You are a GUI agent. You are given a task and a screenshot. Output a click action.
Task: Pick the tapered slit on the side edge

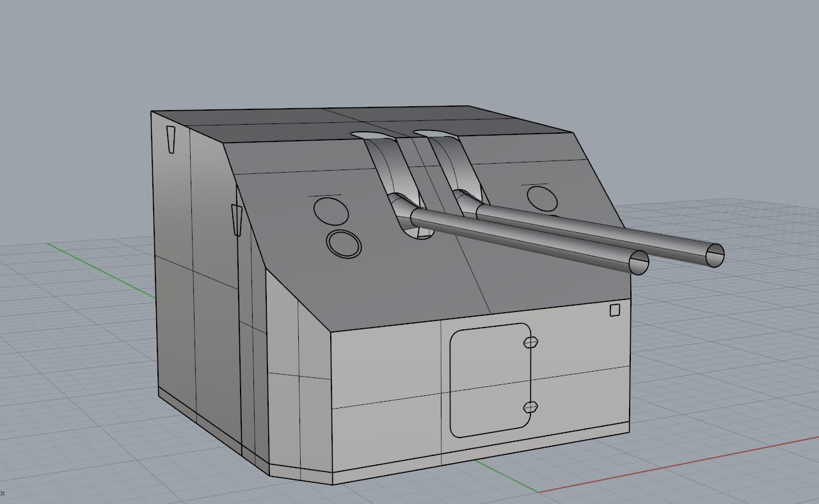click(237, 219)
